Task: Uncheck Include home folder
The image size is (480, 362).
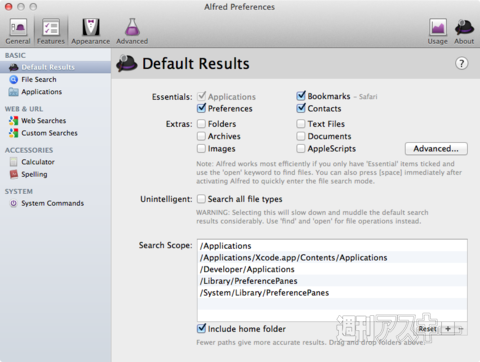Action: tap(201, 328)
